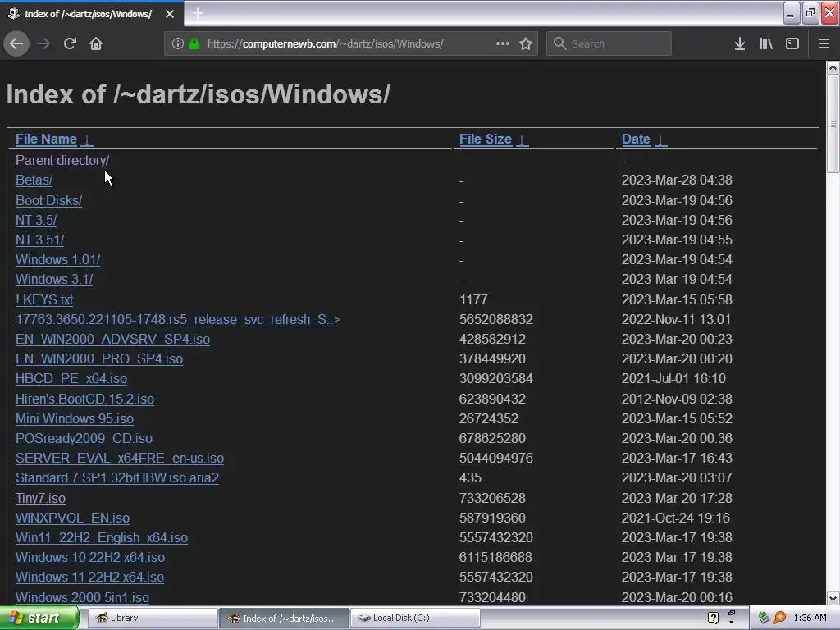
Task: Open the Firefox hamburger menu
Action: pyautogui.click(x=824, y=43)
